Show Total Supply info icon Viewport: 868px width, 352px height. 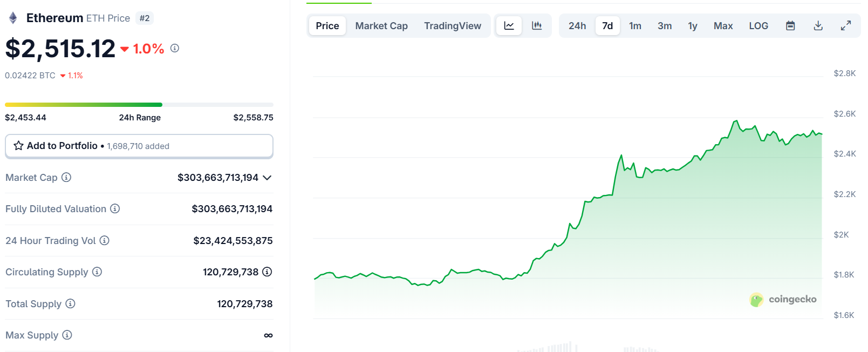pos(70,303)
